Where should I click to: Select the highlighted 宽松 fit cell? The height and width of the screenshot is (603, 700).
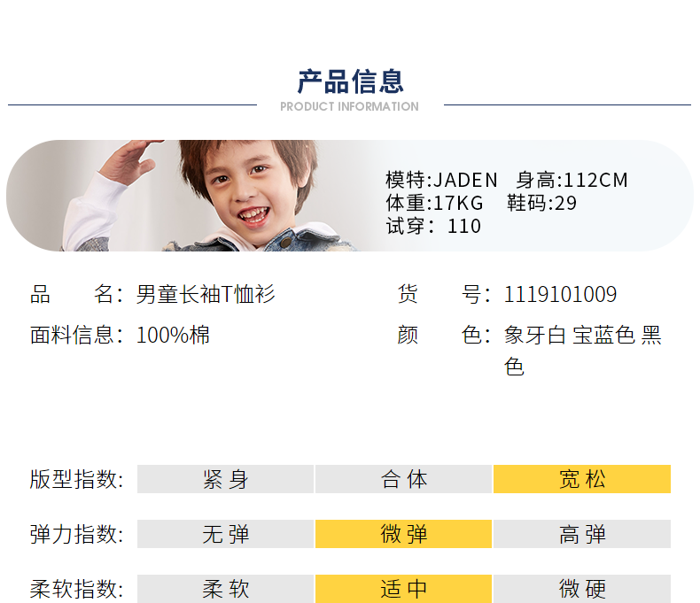click(582, 479)
